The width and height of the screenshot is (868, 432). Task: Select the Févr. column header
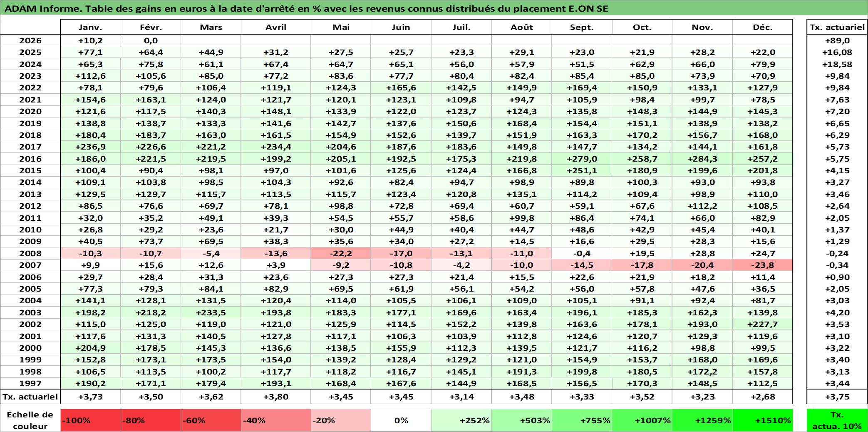(x=151, y=27)
